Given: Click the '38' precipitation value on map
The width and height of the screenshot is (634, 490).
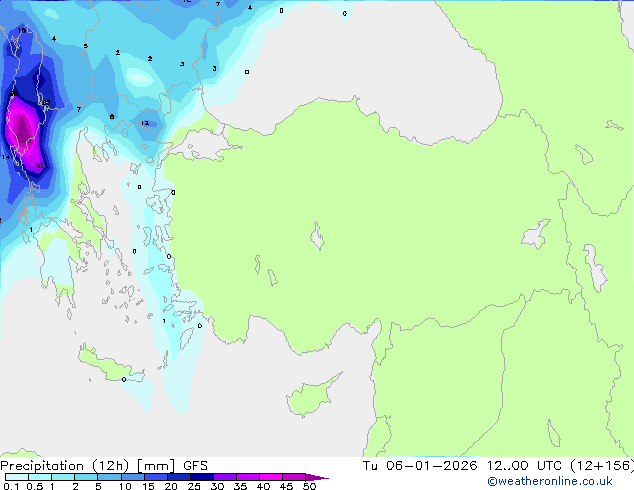Looking at the screenshot, I should pos(39,165).
